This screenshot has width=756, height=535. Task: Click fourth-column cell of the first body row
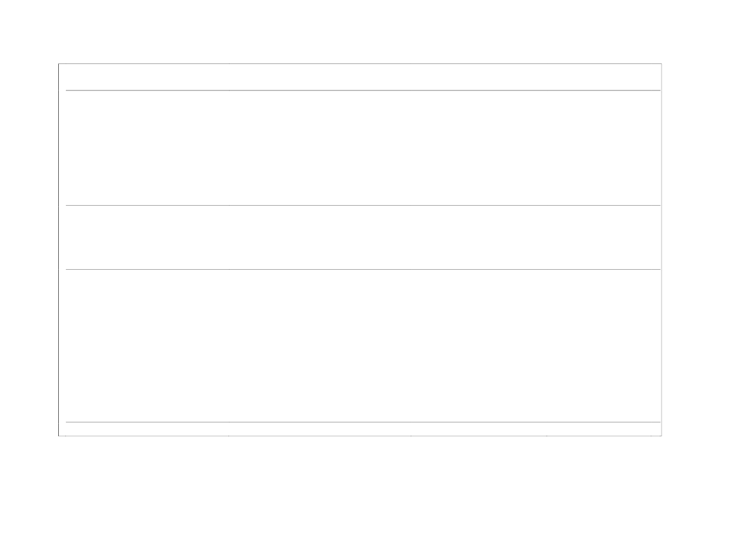tap(603, 147)
